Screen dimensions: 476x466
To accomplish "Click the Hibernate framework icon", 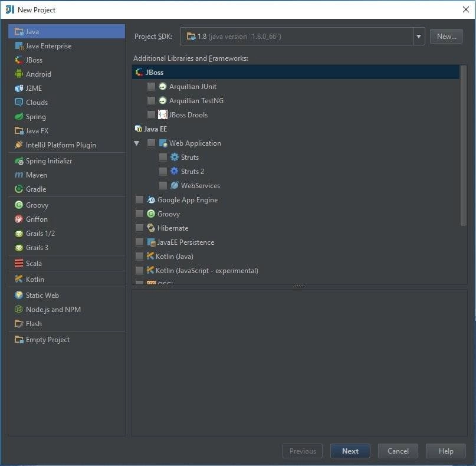I will click(151, 228).
